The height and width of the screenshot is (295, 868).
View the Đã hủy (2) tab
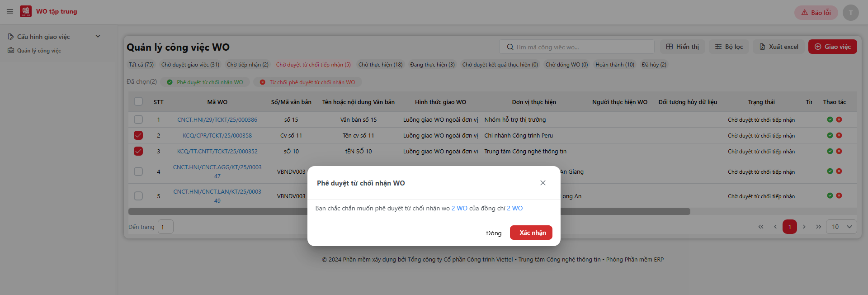pos(654,65)
